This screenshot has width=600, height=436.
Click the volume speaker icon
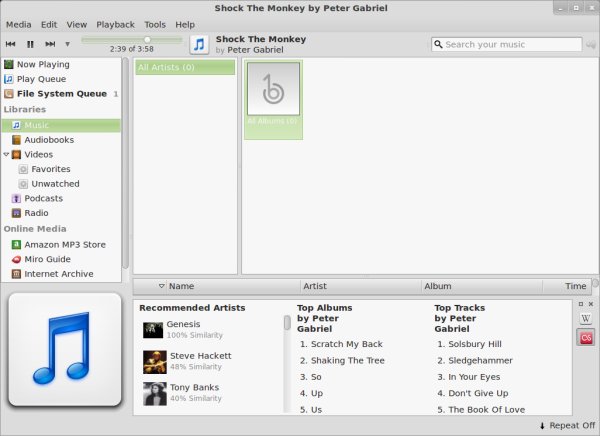[x=591, y=44]
